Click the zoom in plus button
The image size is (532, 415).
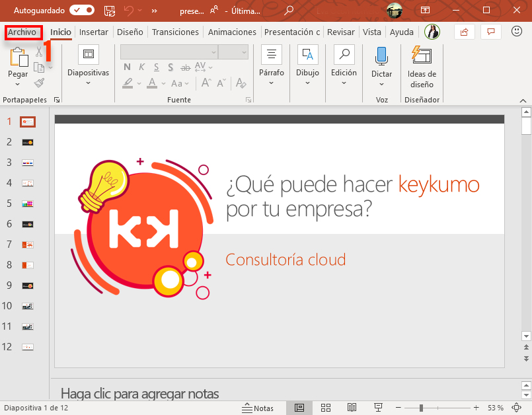476,408
